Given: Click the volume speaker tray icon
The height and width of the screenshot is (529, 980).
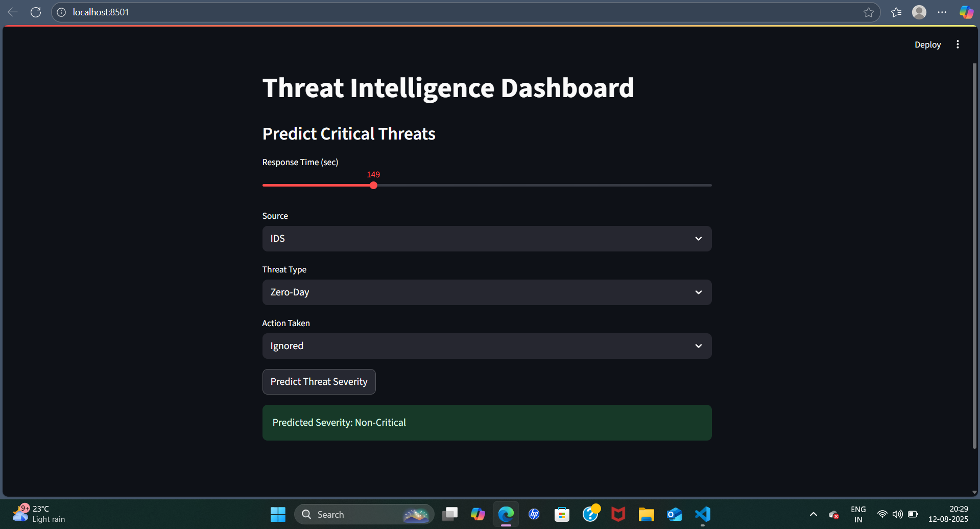Looking at the screenshot, I should pos(897,514).
